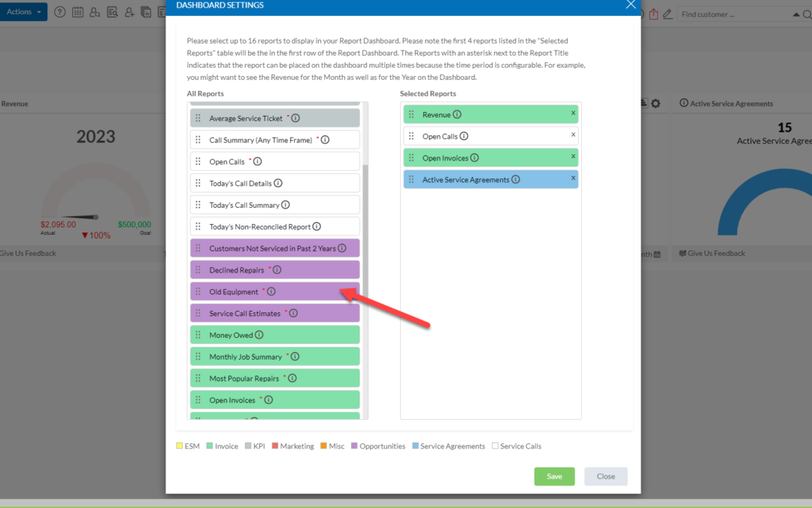Open the Actions dropdown menu

pos(23,11)
